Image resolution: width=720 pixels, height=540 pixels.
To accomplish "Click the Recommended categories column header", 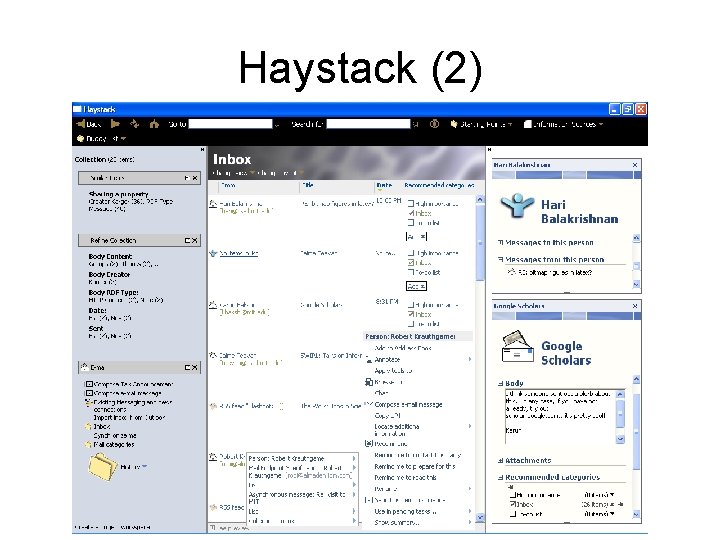I will (439, 185).
